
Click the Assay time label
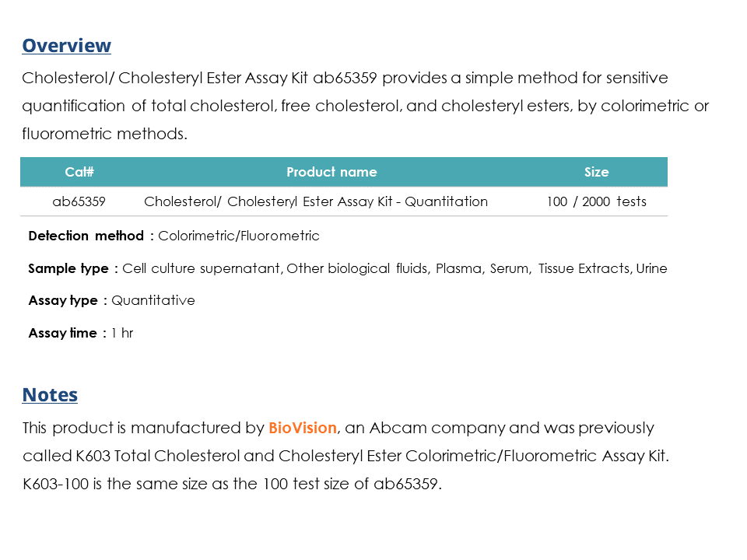tap(62, 333)
